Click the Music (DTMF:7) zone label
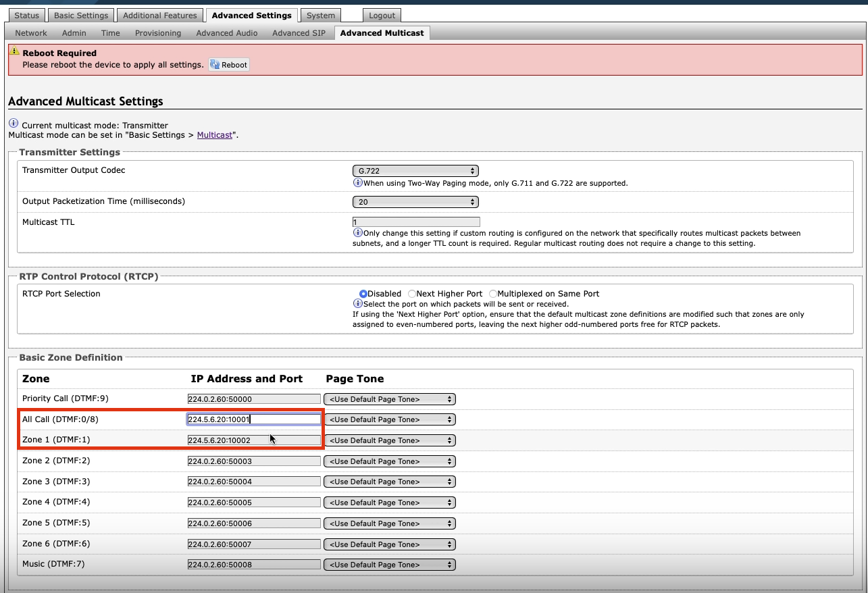Screen dimensions: 868x593 coord(53,564)
